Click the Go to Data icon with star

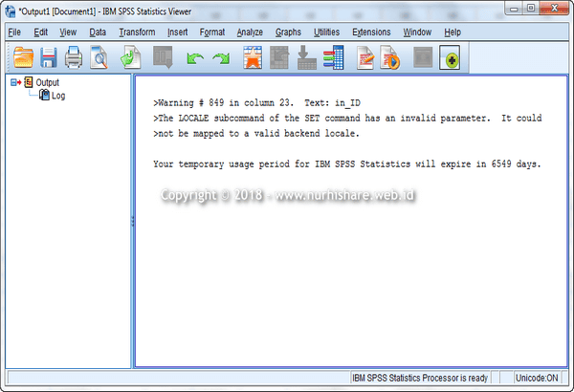click(x=253, y=57)
